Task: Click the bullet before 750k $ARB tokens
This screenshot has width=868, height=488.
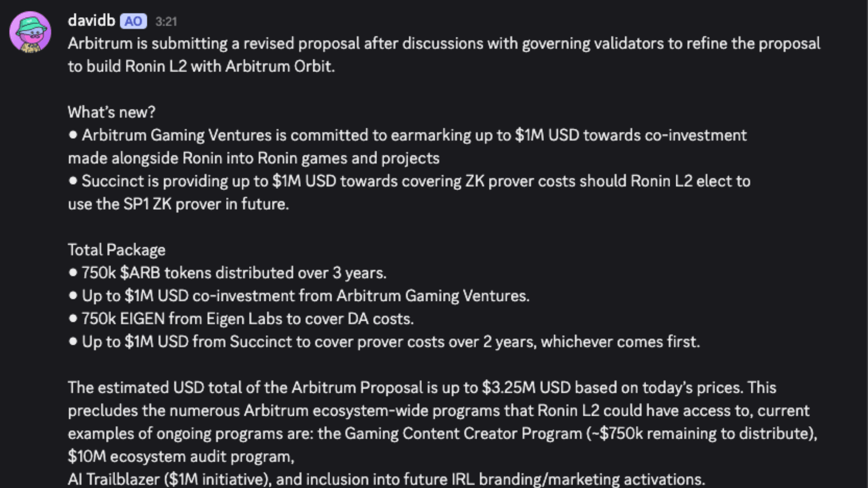Action: [x=73, y=272]
